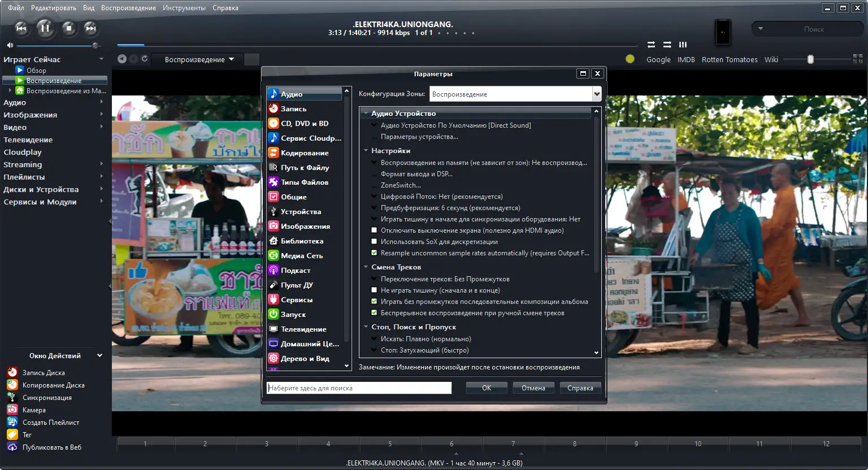Collapse Стоп, Поиск и Пропуск section
The width and height of the screenshot is (868, 470).
tap(366, 327)
